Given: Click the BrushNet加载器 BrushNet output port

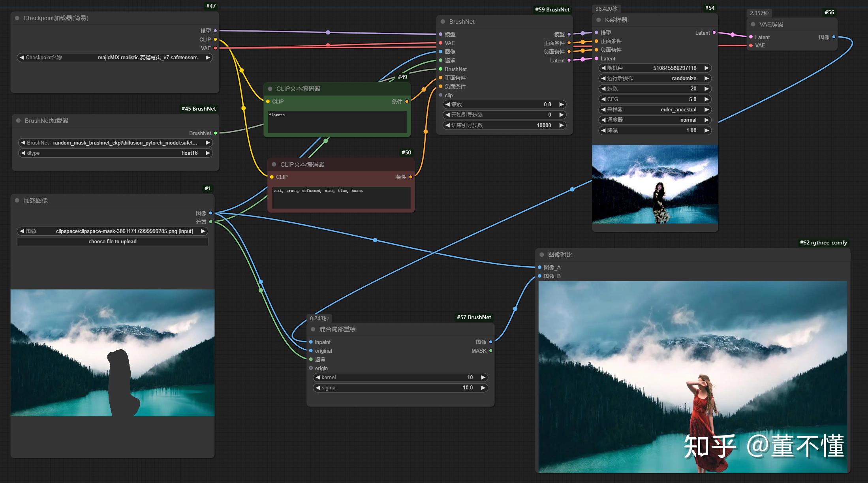Looking at the screenshot, I should coord(215,133).
